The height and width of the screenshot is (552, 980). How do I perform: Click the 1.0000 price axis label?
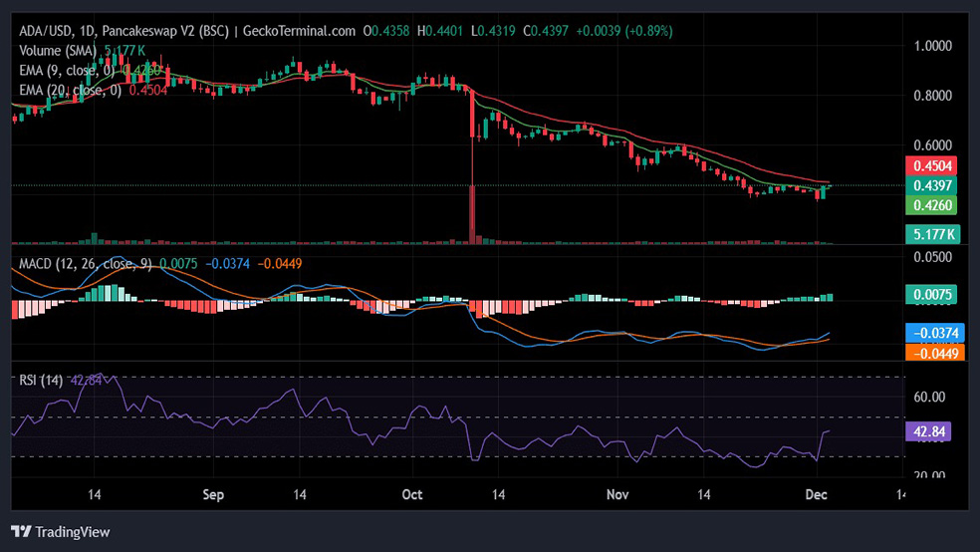pos(934,46)
